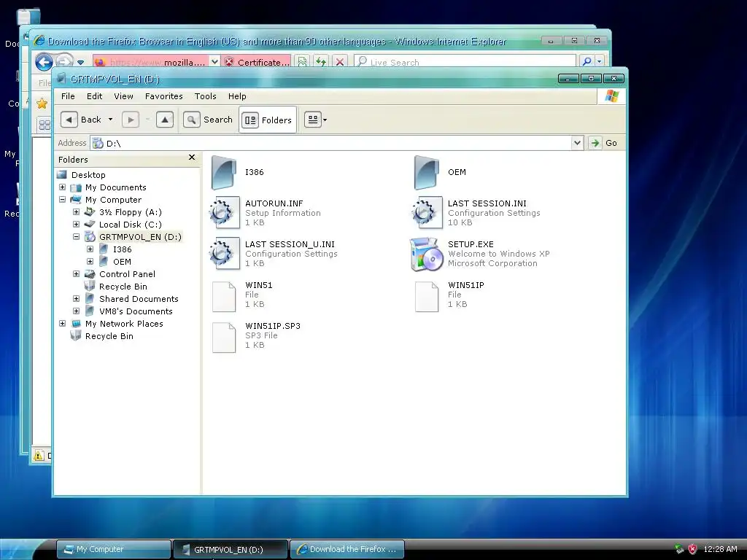Image resolution: width=747 pixels, height=560 pixels.
Task: Open the Back history dropdown arrow
Action: point(111,120)
